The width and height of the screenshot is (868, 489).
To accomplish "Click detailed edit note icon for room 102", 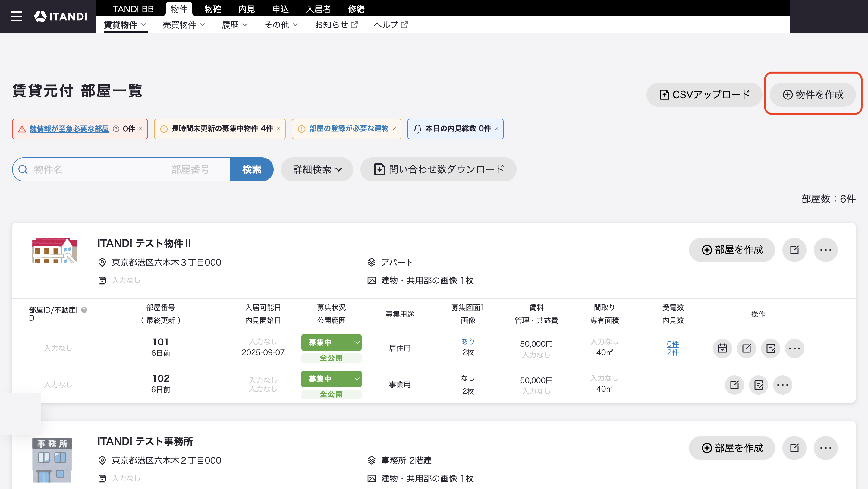I will pyautogui.click(x=759, y=385).
